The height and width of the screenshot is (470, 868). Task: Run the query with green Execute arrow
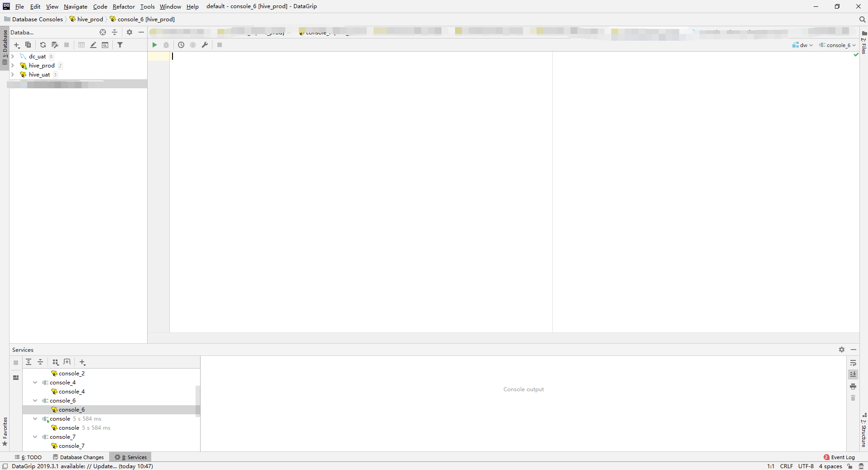pos(154,45)
